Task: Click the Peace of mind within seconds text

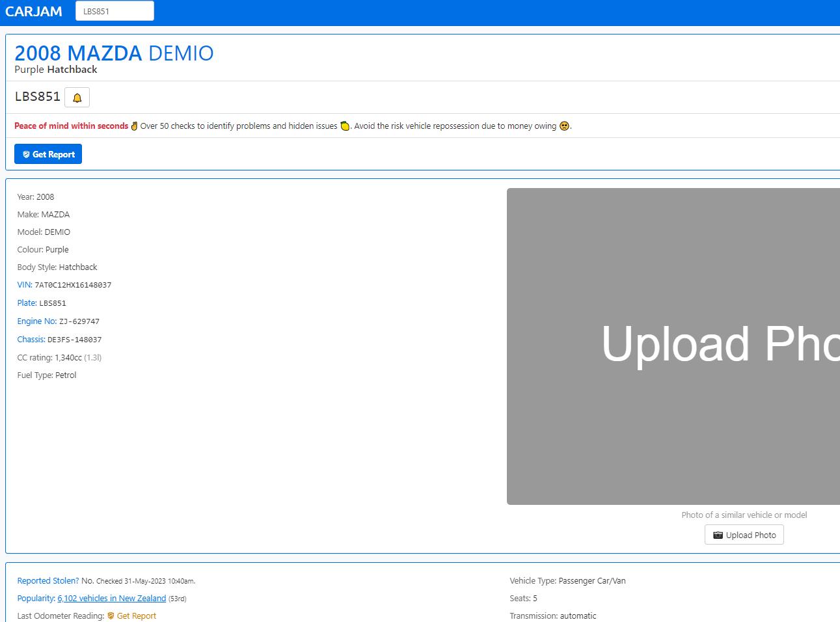Action: click(x=72, y=126)
